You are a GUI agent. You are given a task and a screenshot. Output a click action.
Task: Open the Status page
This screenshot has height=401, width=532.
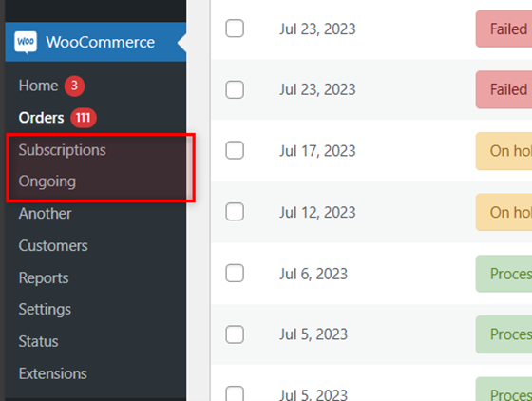(38, 341)
